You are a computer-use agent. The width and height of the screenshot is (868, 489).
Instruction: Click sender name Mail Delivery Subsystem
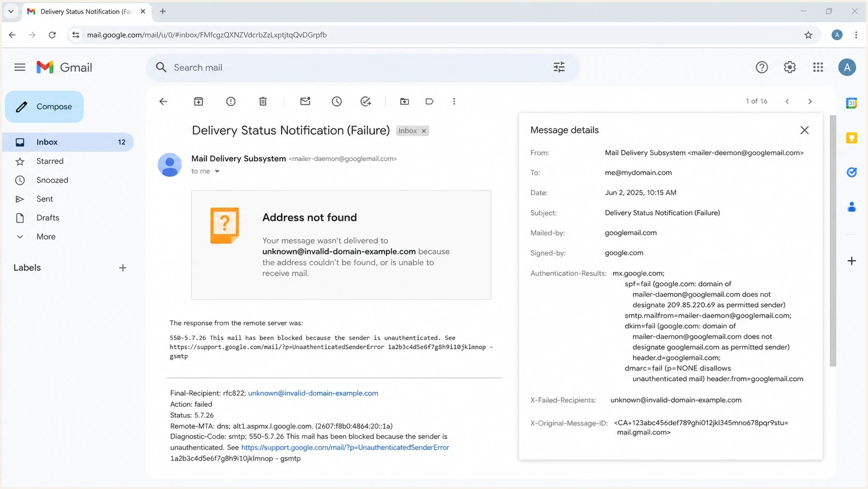pyautogui.click(x=238, y=158)
